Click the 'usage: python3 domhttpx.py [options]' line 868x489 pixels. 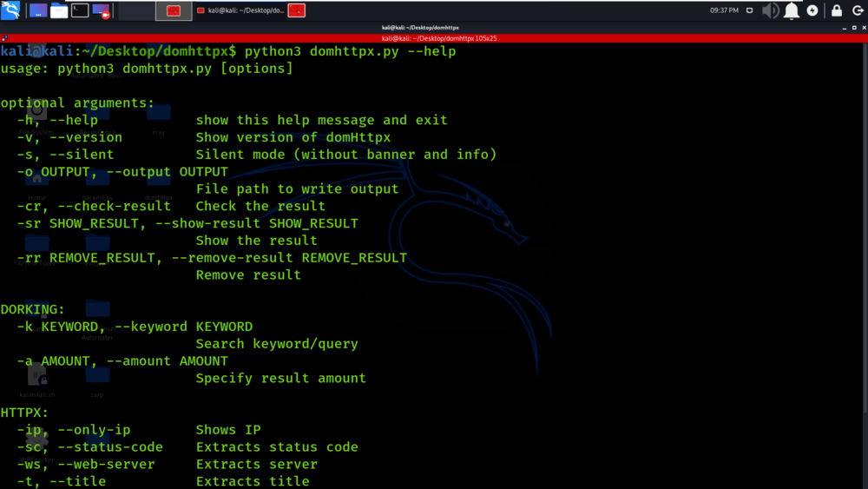coord(147,69)
